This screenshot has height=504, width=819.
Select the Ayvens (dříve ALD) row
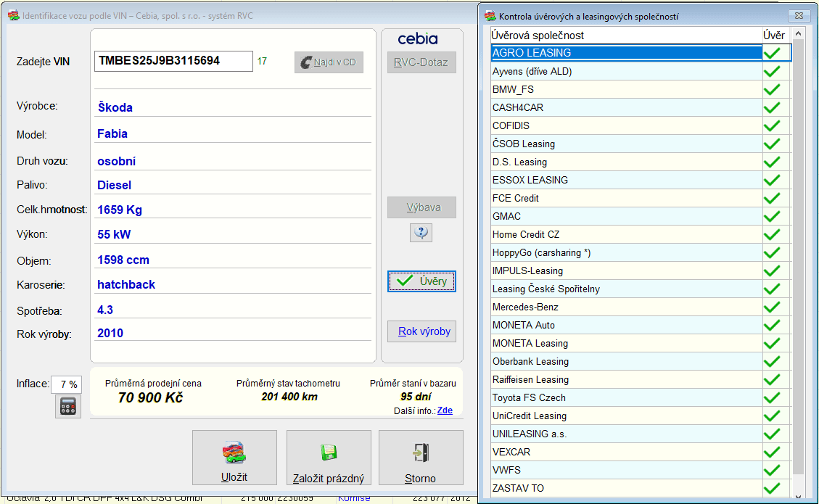pyautogui.click(x=641, y=71)
